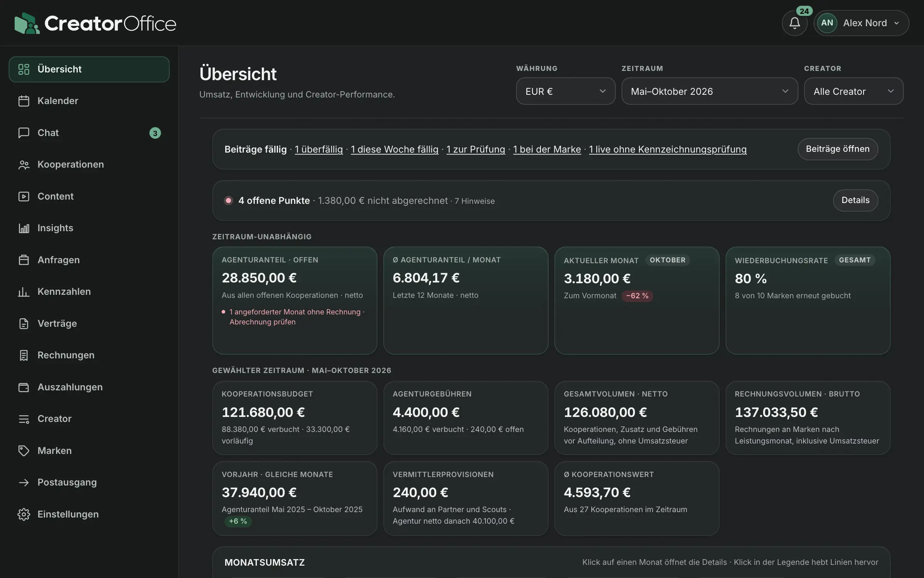Click the Verträge document icon

(24, 324)
